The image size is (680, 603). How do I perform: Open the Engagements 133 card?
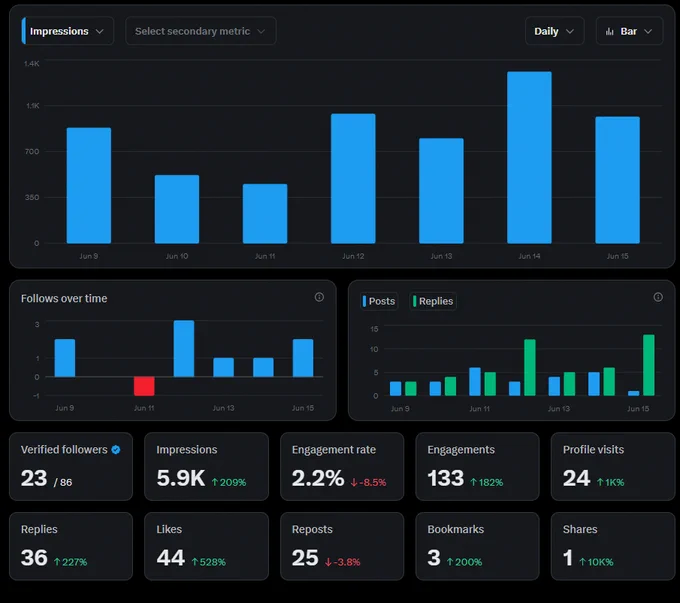point(477,466)
